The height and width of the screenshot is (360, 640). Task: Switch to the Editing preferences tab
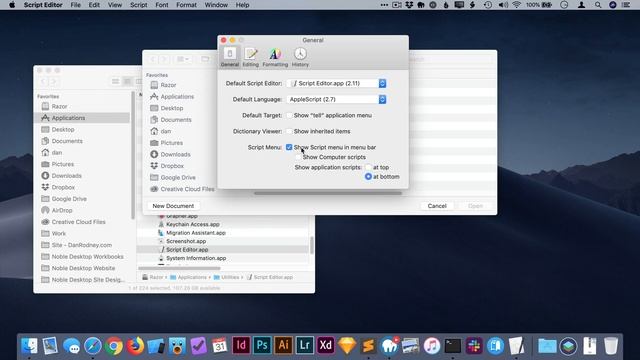251,57
